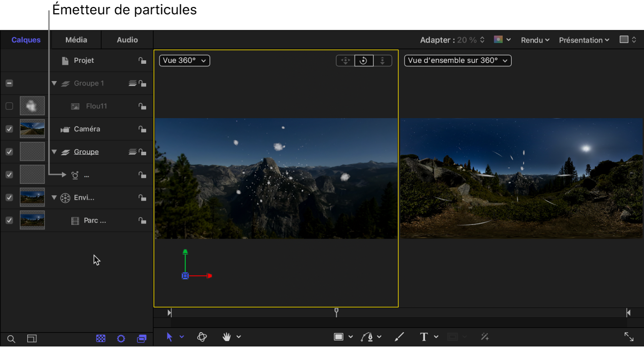Open the Présentation menu

[x=584, y=40]
